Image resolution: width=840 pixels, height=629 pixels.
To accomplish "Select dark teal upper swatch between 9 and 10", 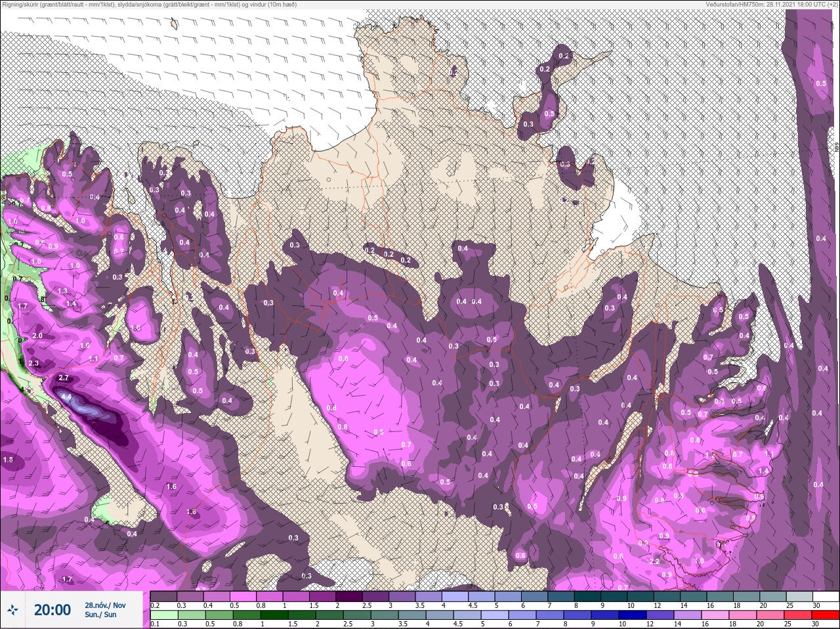I will [614, 596].
